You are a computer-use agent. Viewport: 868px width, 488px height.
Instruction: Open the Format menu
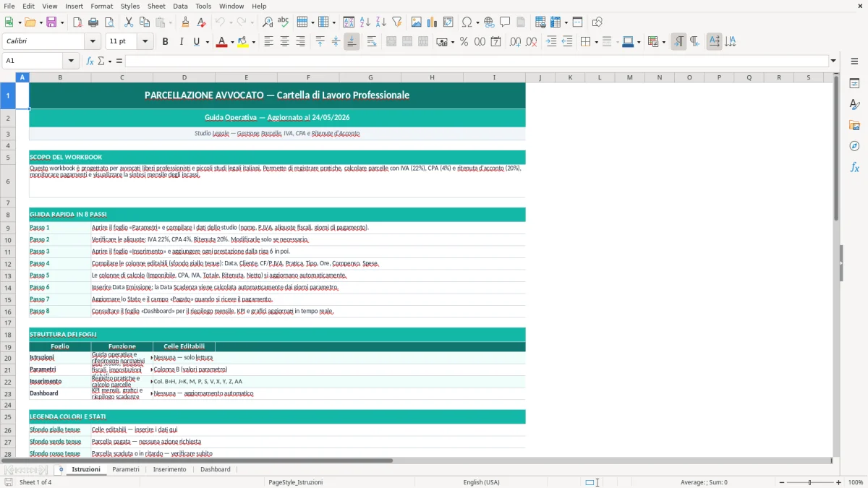[101, 6]
